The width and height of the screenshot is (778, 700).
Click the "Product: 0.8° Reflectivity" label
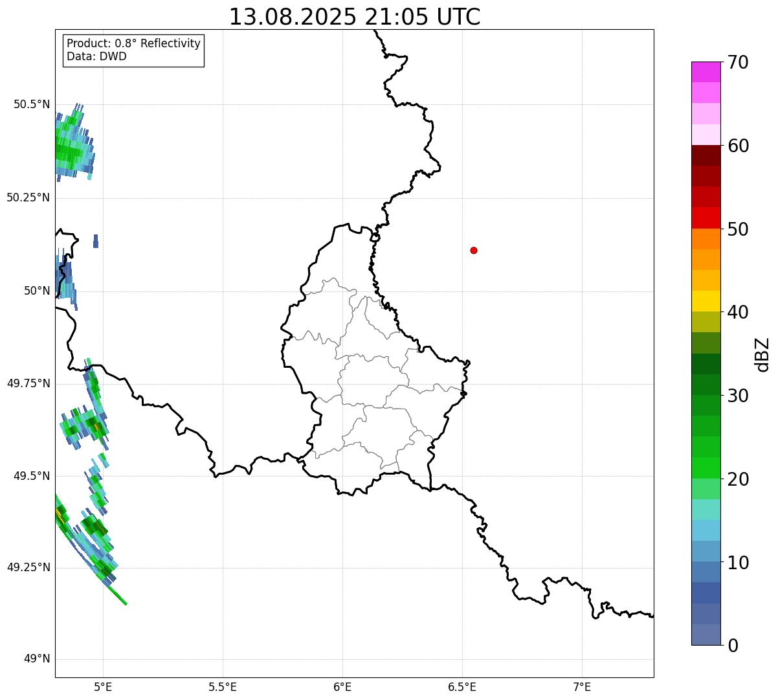coord(134,43)
